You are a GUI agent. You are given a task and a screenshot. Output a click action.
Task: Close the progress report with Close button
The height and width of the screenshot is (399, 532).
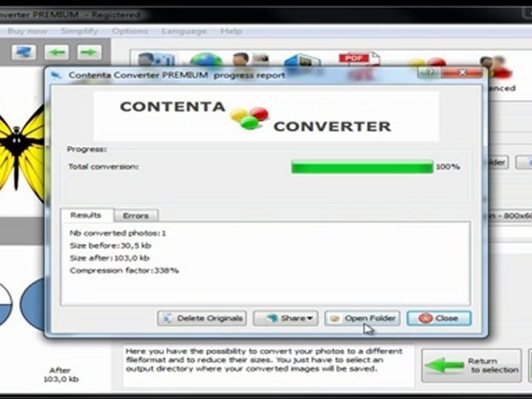(x=439, y=318)
